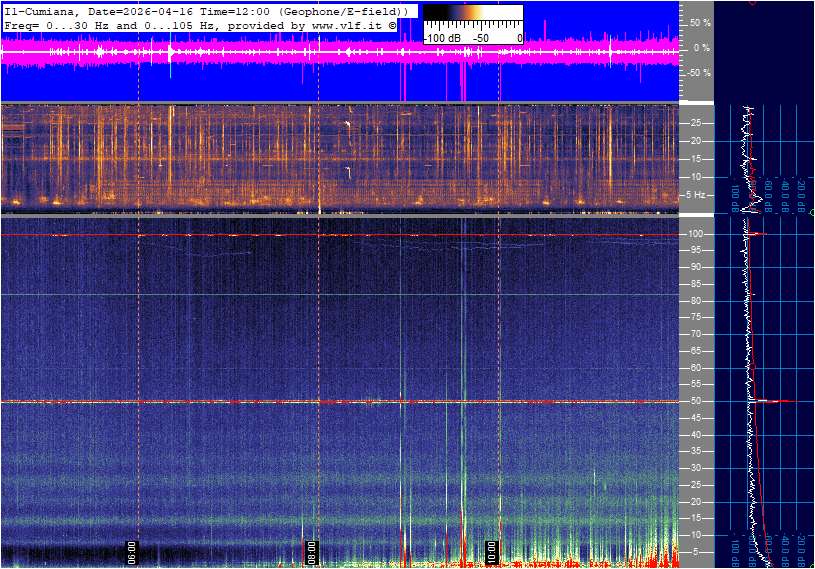
Task: Click the 85 Hz frequency axis label
Action: 695,284
